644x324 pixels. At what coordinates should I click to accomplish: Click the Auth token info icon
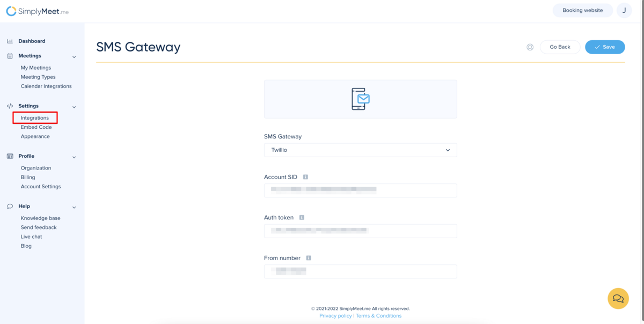click(x=302, y=218)
